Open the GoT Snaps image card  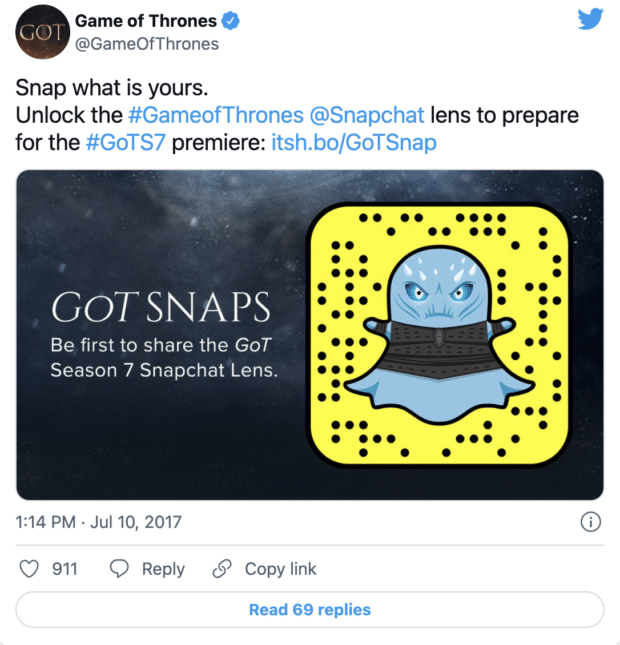click(310, 335)
